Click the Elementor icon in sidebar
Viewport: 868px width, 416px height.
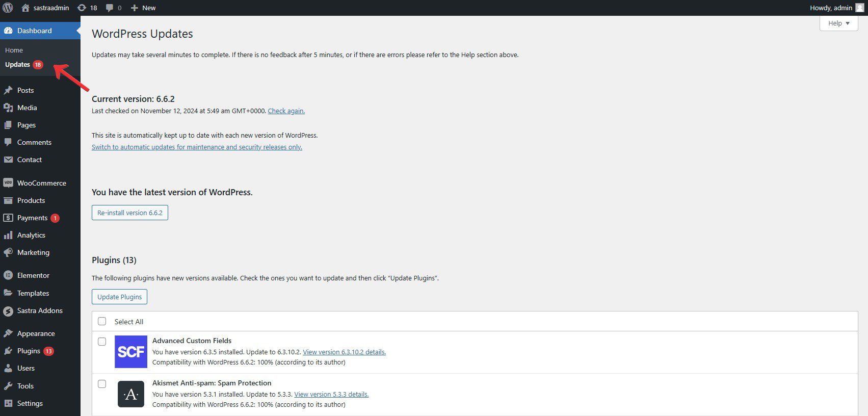pyautogui.click(x=8, y=275)
